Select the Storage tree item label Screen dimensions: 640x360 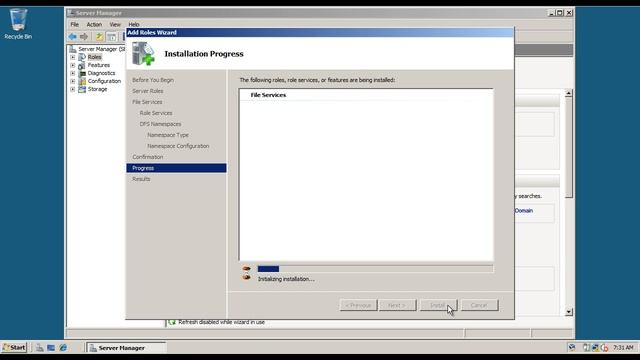[97, 89]
